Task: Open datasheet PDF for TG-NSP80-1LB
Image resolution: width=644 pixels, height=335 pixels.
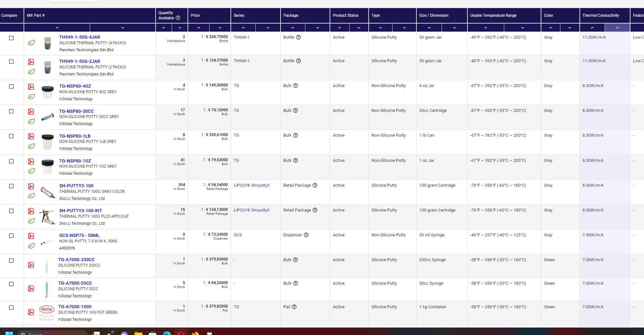Action: [31, 136]
